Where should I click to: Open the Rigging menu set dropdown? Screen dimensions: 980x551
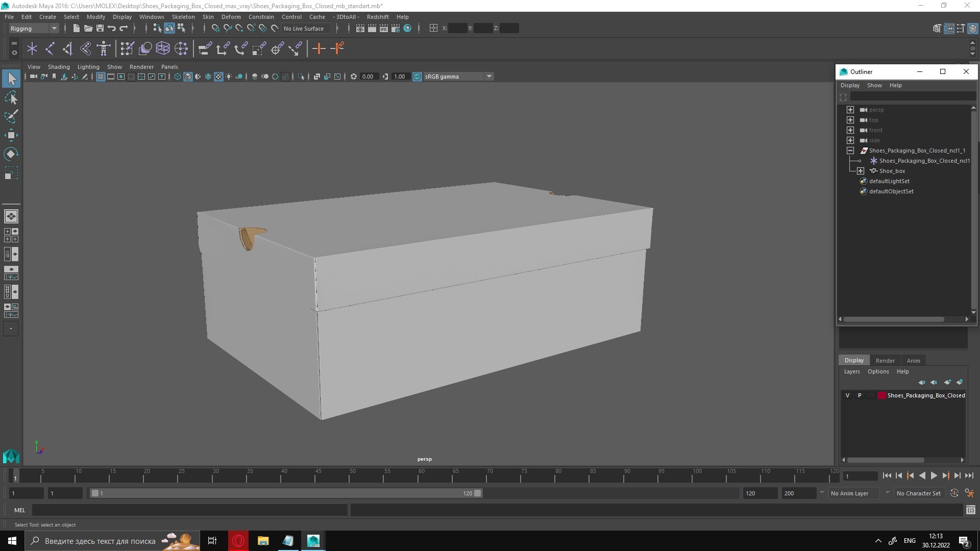34,29
